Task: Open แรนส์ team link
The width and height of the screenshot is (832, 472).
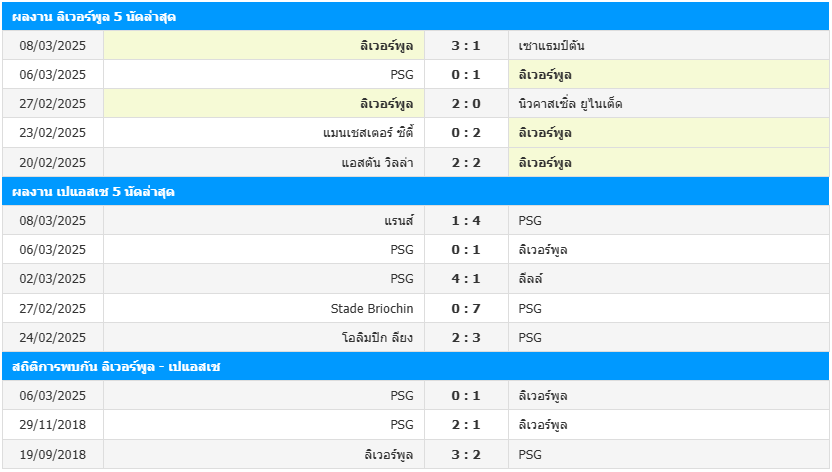Action: (399, 221)
